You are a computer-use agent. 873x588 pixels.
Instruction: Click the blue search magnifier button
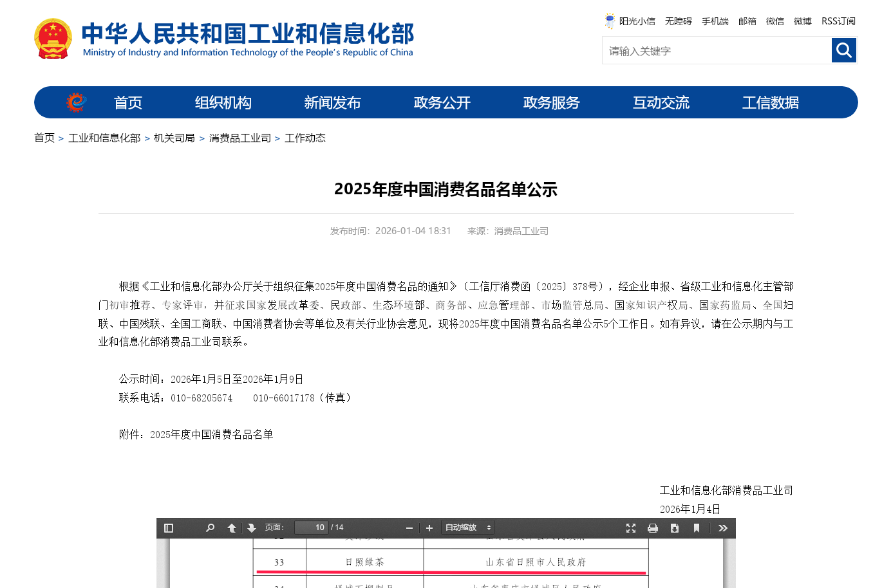(844, 50)
